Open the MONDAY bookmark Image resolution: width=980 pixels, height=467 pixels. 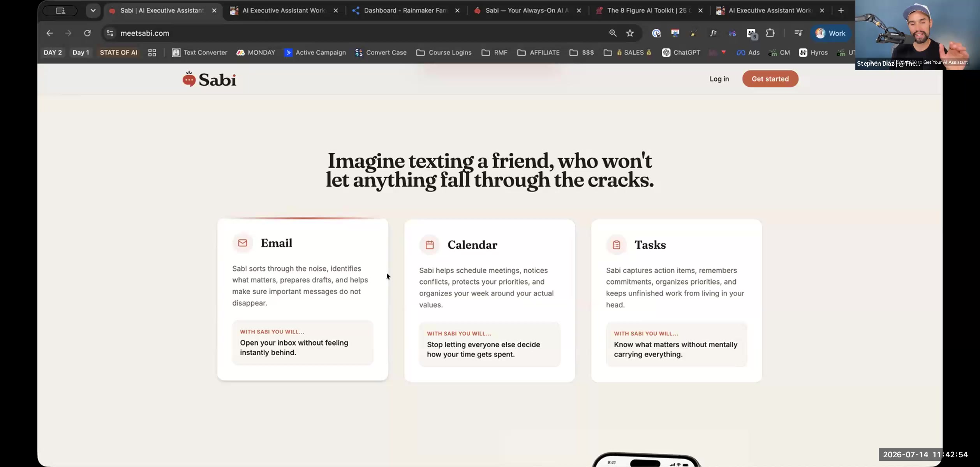[256, 53]
